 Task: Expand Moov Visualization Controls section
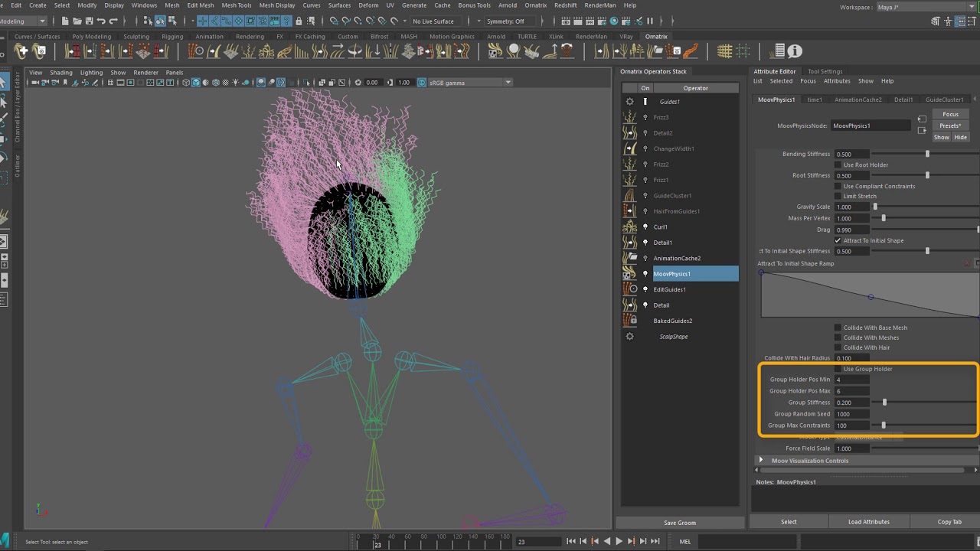tap(761, 461)
